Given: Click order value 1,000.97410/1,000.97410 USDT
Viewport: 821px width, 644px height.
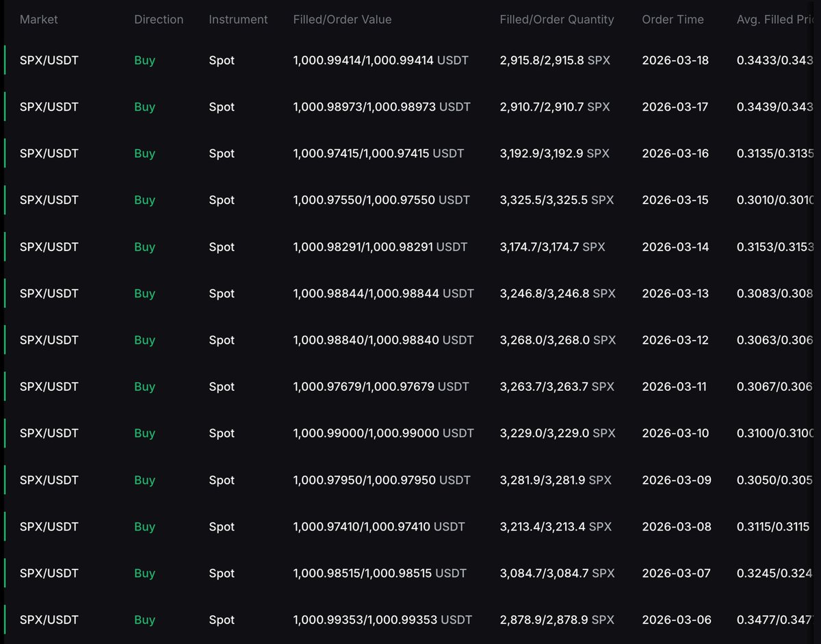Looking at the screenshot, I should point(379,526).
